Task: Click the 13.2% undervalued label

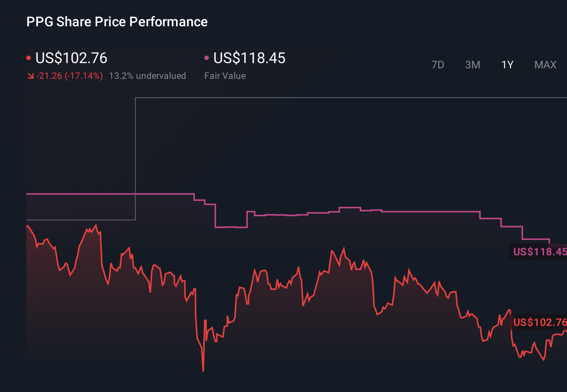Action: pyautogui.click(x=148, y=76)
